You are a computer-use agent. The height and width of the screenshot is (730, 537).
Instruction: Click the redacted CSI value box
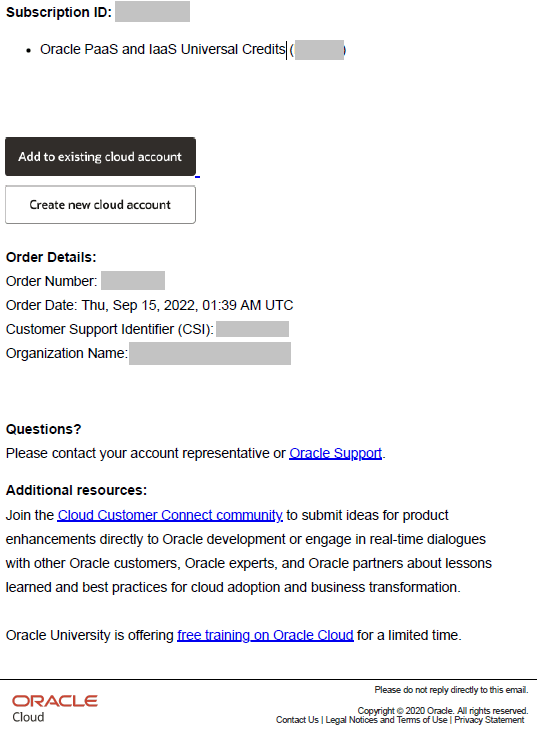tap(252, 329)
